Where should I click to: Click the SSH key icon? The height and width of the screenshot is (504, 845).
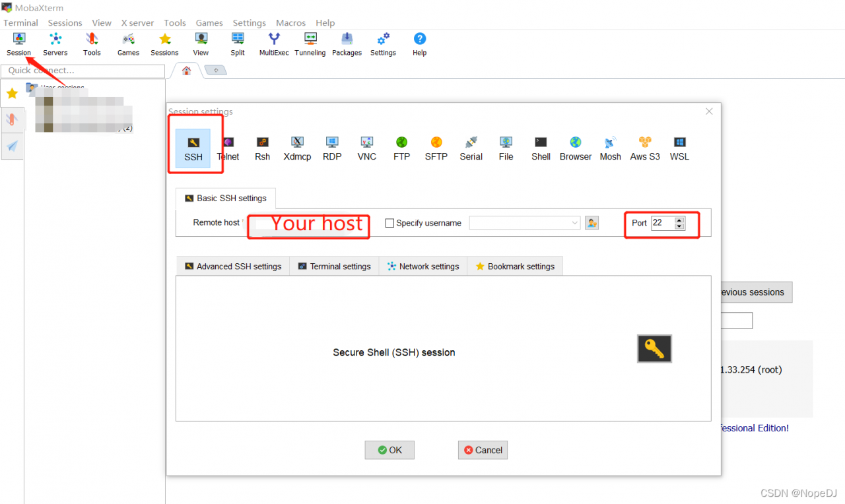(654, 349)
